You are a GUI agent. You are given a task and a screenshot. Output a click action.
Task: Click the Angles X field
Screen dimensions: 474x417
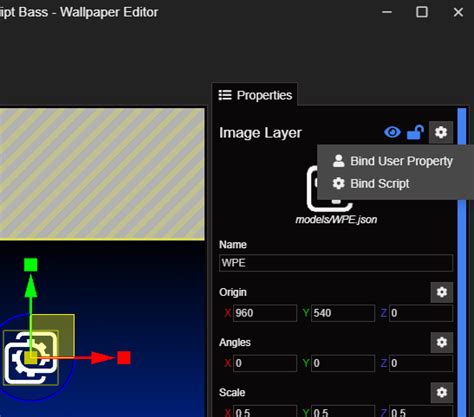pos(265,363)
